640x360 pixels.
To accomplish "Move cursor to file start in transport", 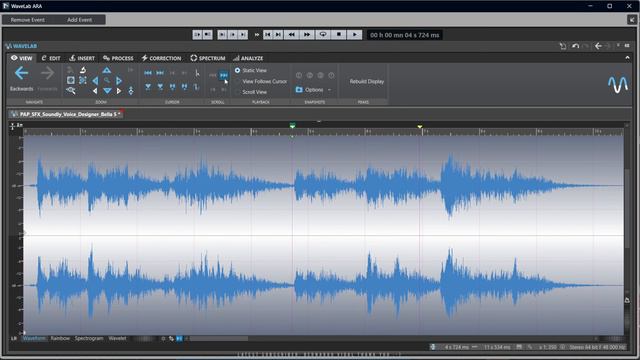I will point(268,35).
